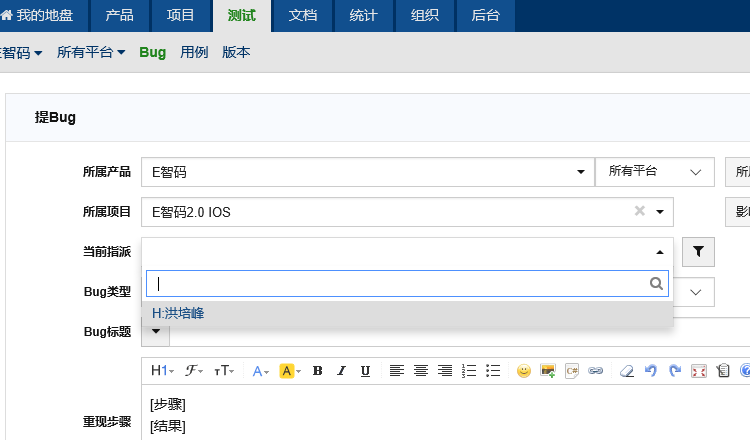Open the 用例 submenu link

click(x=194, y=52)
